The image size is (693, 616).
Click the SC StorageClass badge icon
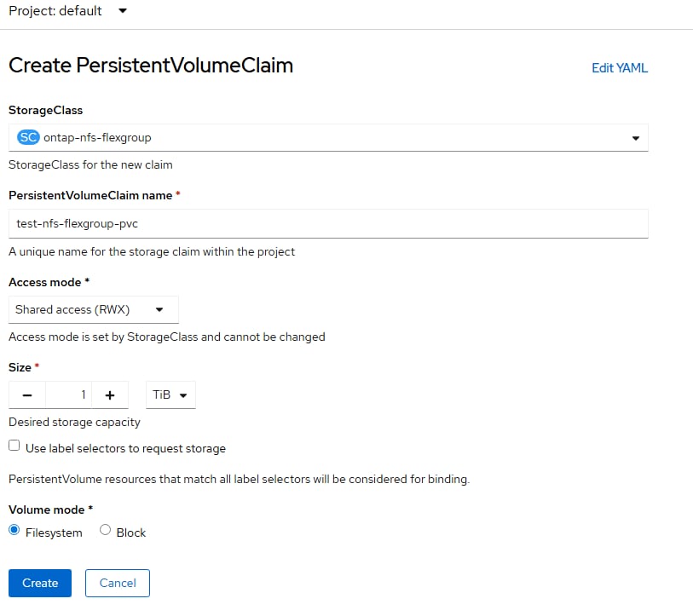[28, 137]
